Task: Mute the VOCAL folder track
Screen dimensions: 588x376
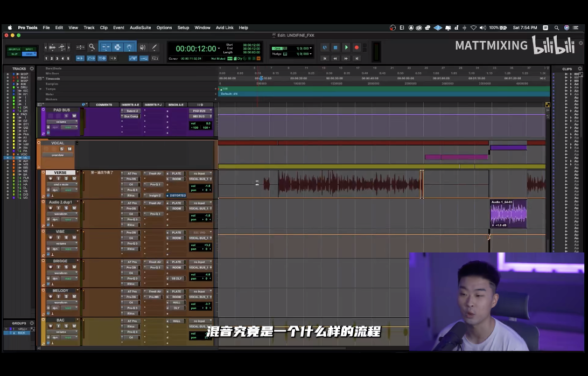Action: tap(70, 149)
